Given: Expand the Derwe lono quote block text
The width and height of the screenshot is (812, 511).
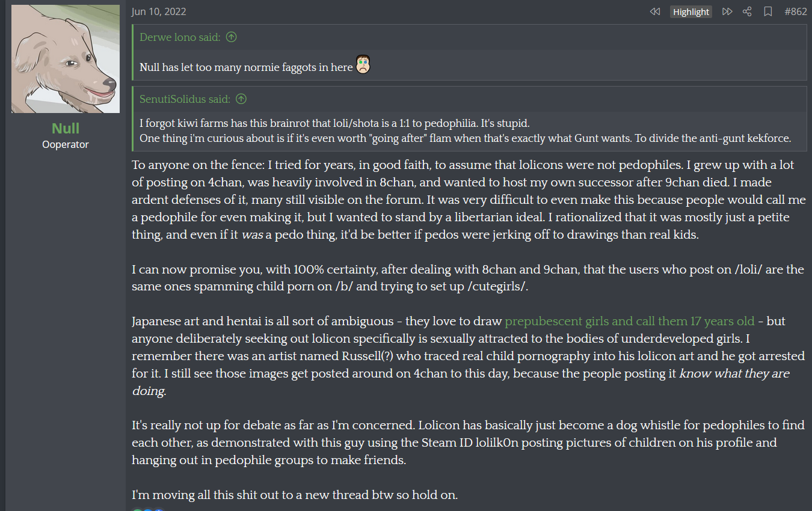Looking at the screenshot, I should (246, 67).
